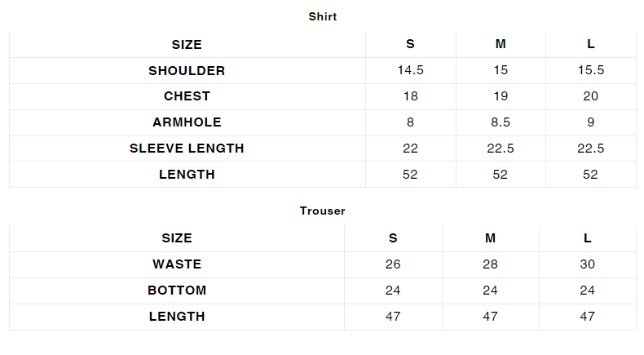
Task: Select the waste value 28
Action: pos(490,264)
